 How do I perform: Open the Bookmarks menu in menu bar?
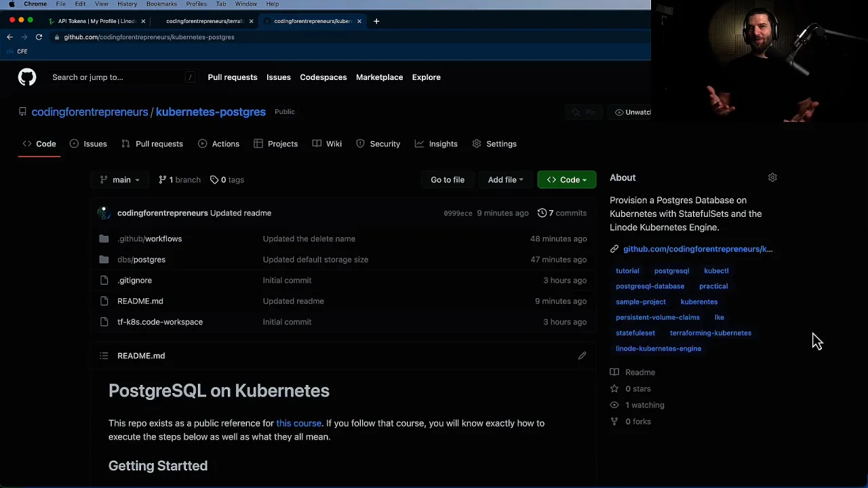pyautogui.click(x=161, y=4)
